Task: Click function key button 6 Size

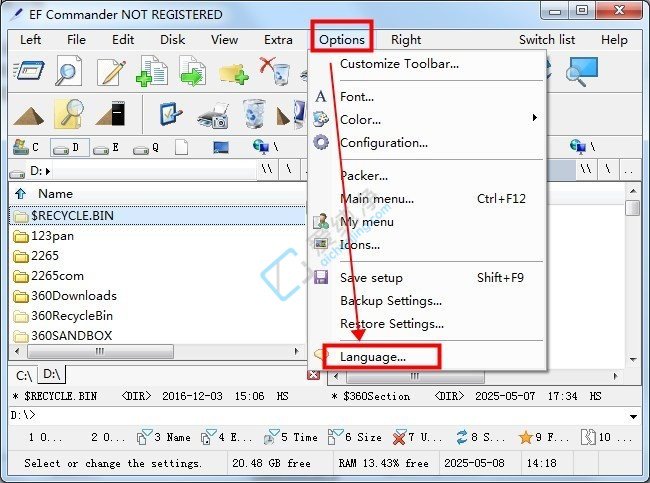Action: click(x=355, y=437)
